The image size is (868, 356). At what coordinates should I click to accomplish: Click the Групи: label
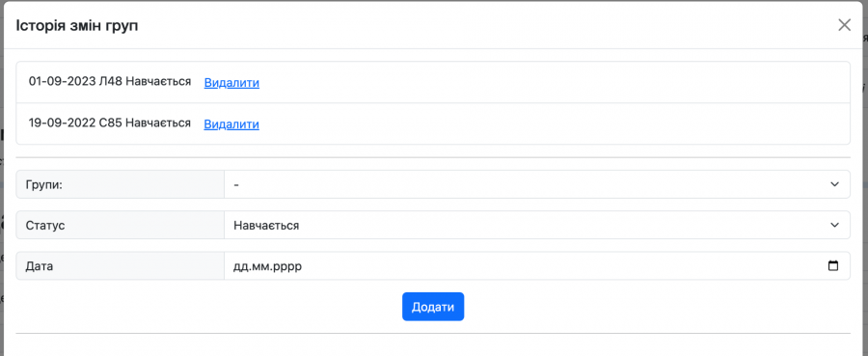point(44,184)
